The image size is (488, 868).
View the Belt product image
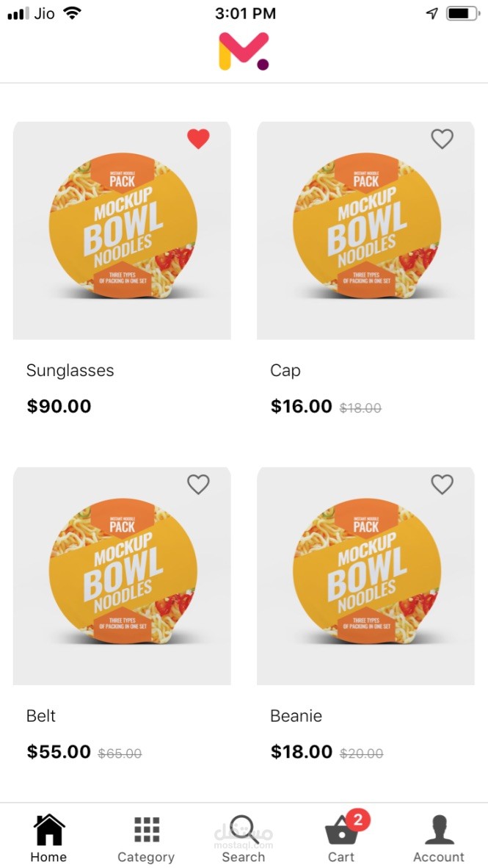pyautogui.click(x=122, y=577)
